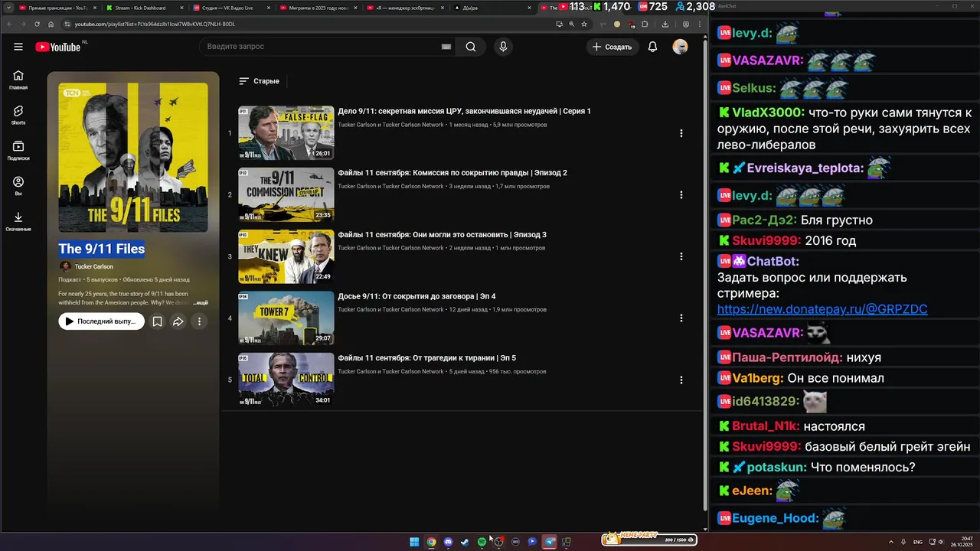Image resolution: width=980 pixels, height=551 pixels.
Task: Click the Total Control thumbnail
Action: pyautogui.click(x=286, y=380)
